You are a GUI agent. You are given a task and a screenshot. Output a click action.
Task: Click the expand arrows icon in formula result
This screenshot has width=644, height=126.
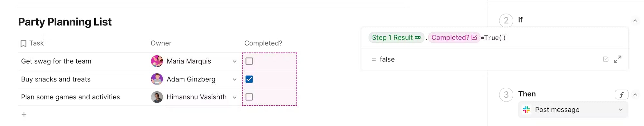click(x=617, y=59)
